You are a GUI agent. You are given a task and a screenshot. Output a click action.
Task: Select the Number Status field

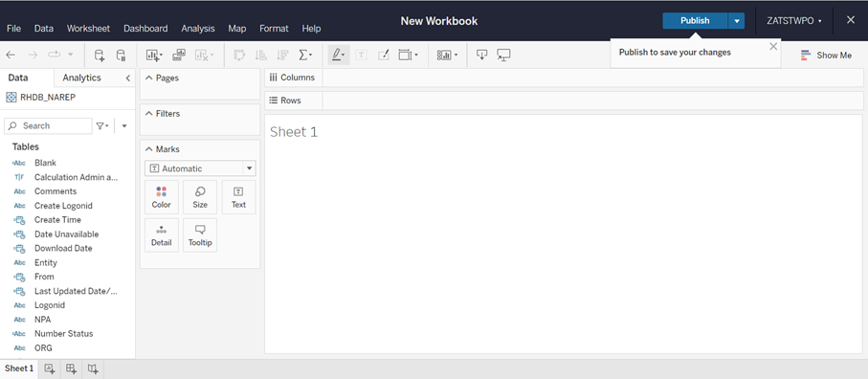click(64, 334)
